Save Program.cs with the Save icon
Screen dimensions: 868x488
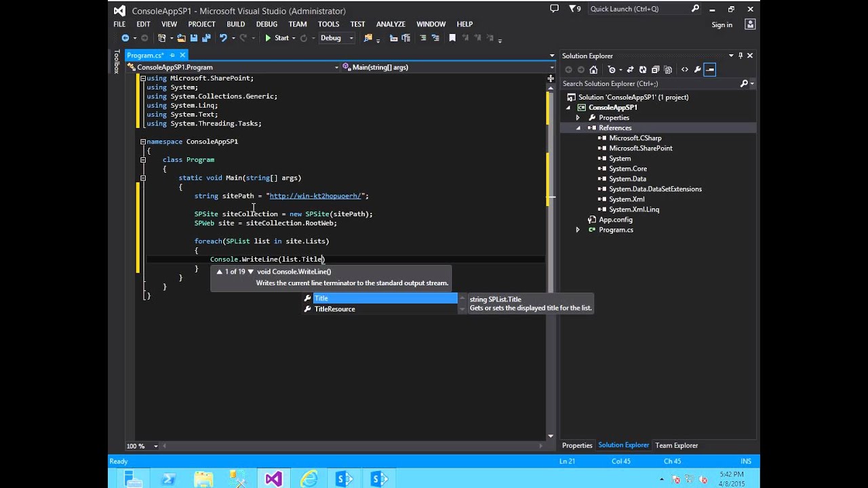[194, 38]
